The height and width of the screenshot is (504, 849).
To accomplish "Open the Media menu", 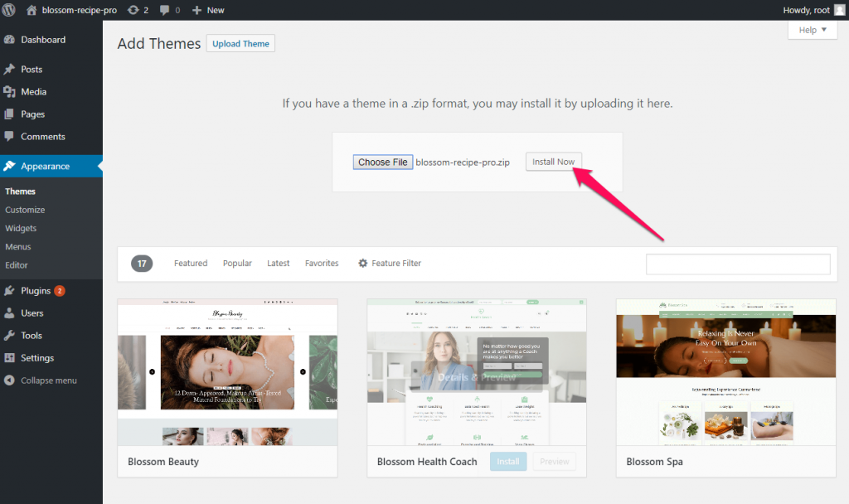I will tap(33, 92).
